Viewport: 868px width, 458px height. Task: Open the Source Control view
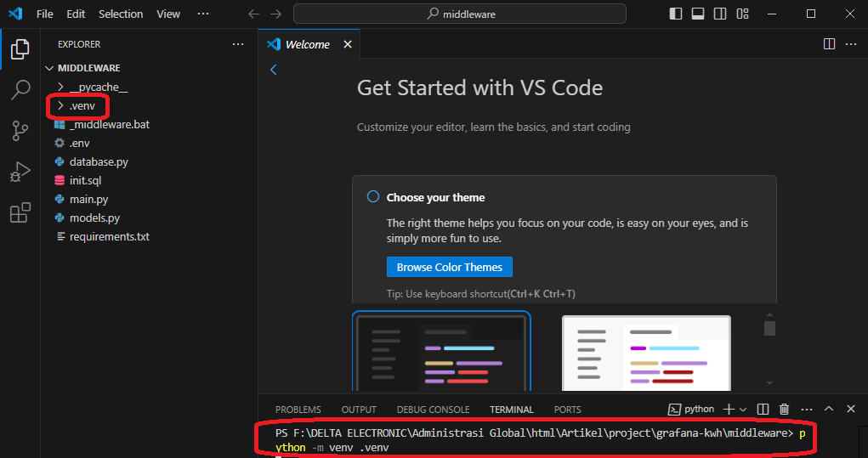coord(20,131)
